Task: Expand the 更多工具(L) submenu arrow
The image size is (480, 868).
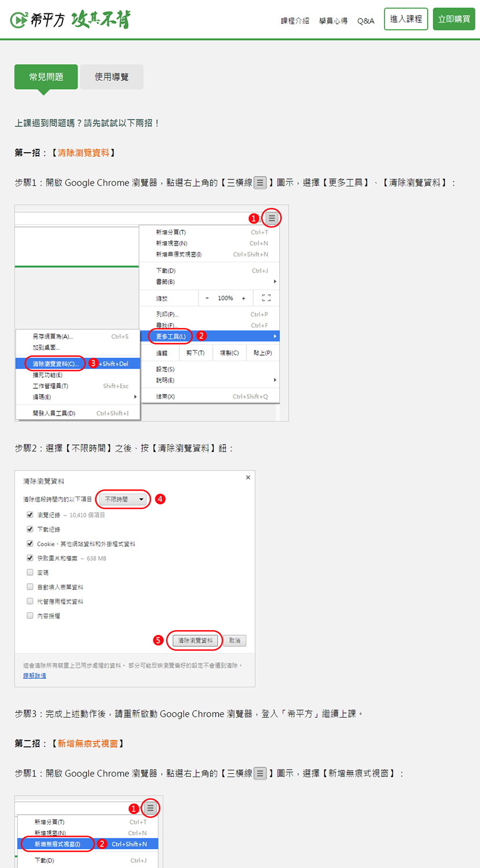Action: coord(275,336)
